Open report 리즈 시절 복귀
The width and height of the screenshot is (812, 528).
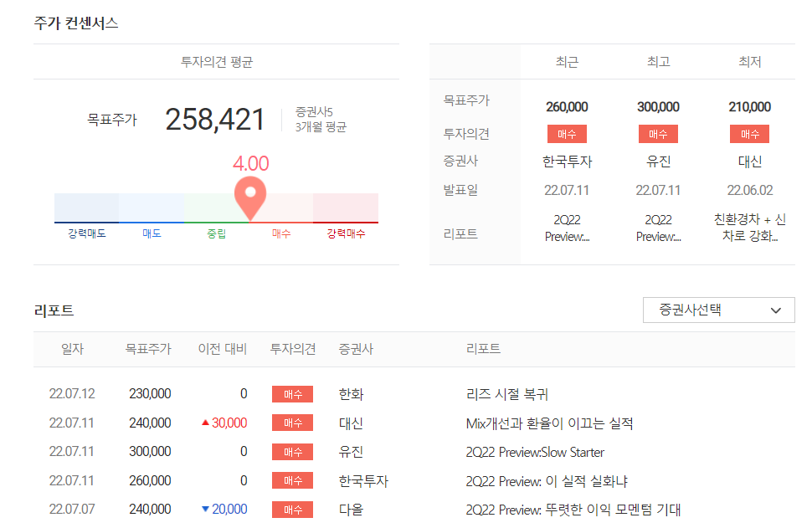(x=507, y=394)
